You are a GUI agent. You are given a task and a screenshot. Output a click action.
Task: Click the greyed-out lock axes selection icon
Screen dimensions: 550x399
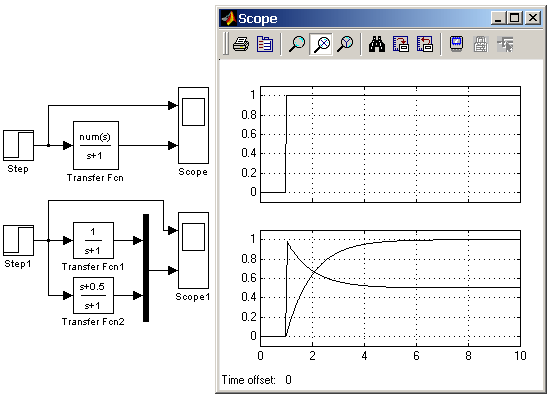[481, 44]
